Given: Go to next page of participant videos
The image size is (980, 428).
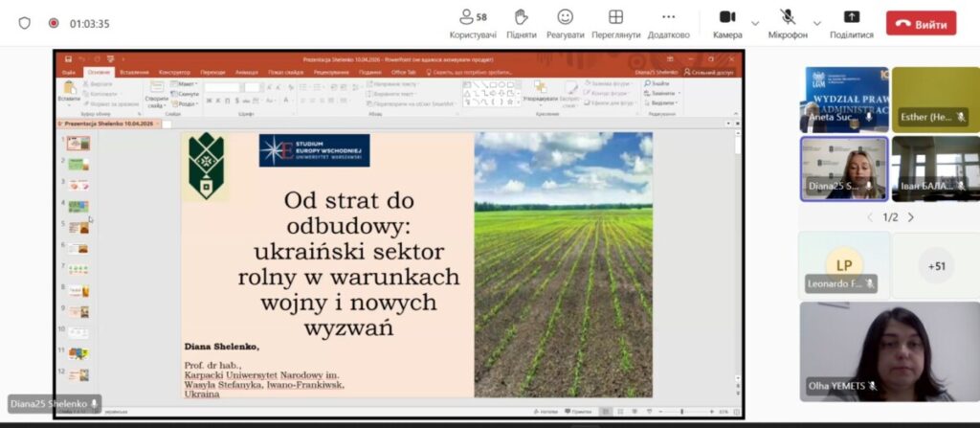Looking at the screenshot, I should tap(911, 217).
